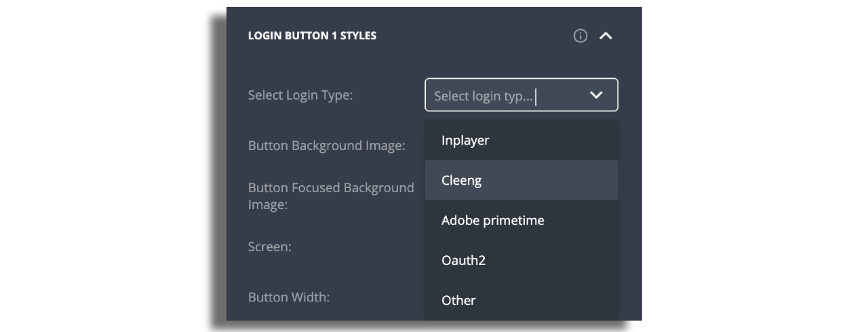Click the Button Background Image label
This screenshot has height=332, width=868.
tap(326, 145)
